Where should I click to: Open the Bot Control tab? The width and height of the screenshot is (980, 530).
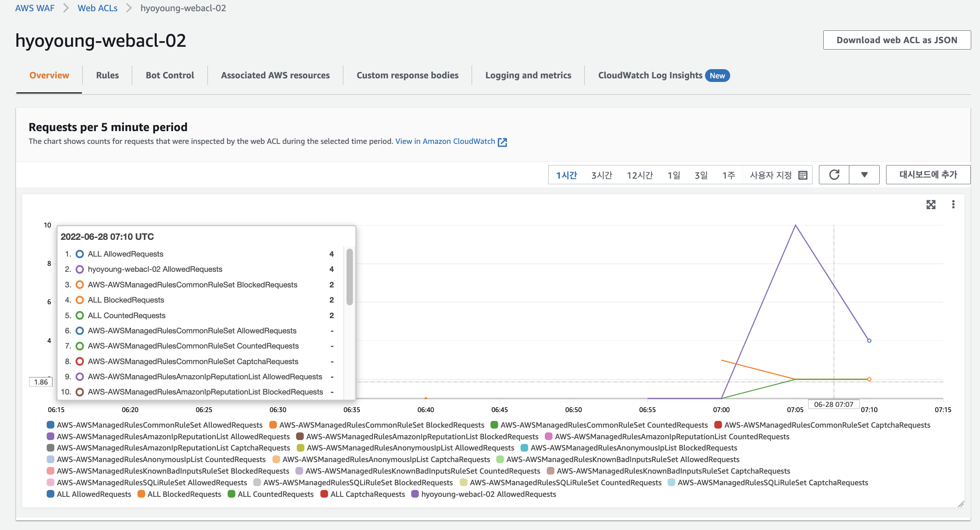170,75
